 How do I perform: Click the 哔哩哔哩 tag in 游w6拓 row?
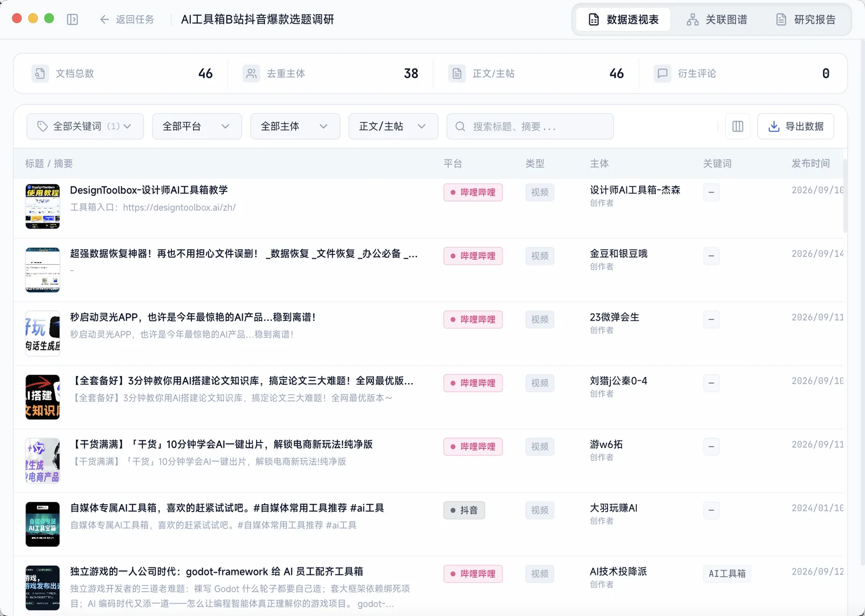(x=473, y=447)
